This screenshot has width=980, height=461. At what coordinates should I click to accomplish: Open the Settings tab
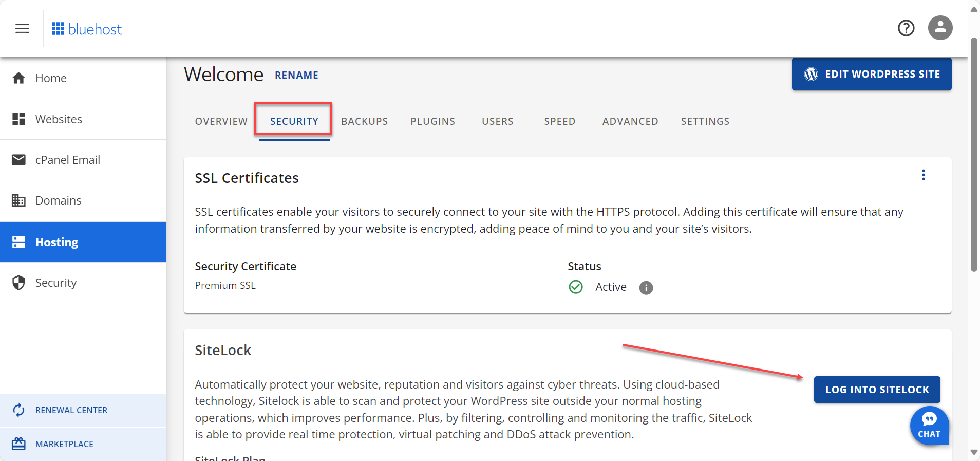click(x=705, y=121)
